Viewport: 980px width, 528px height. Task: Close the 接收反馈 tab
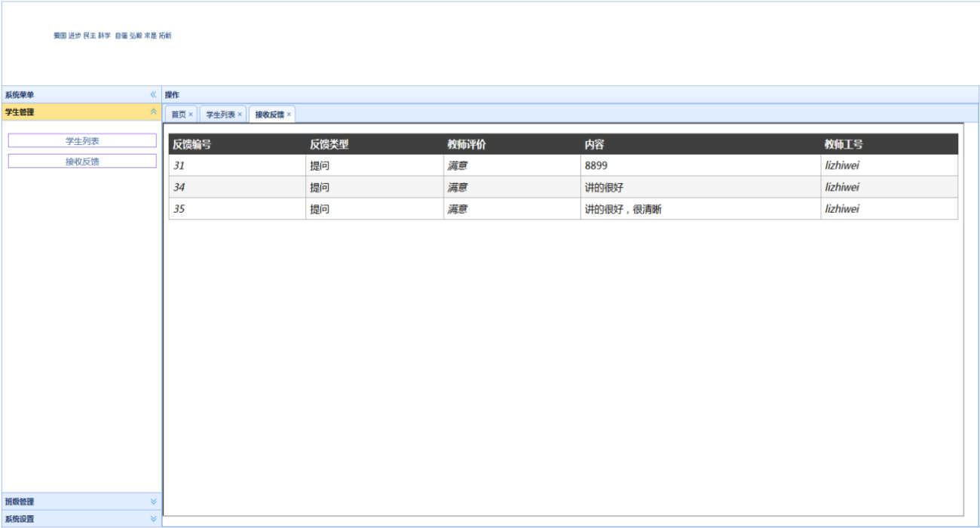tap(289, 114)
